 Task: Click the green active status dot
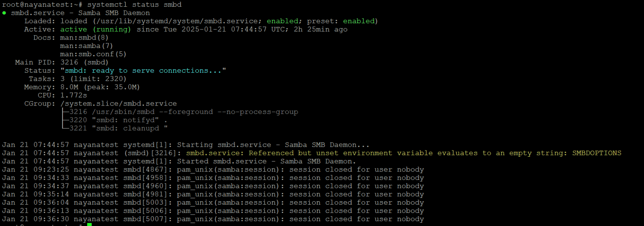tap(4, 13)
